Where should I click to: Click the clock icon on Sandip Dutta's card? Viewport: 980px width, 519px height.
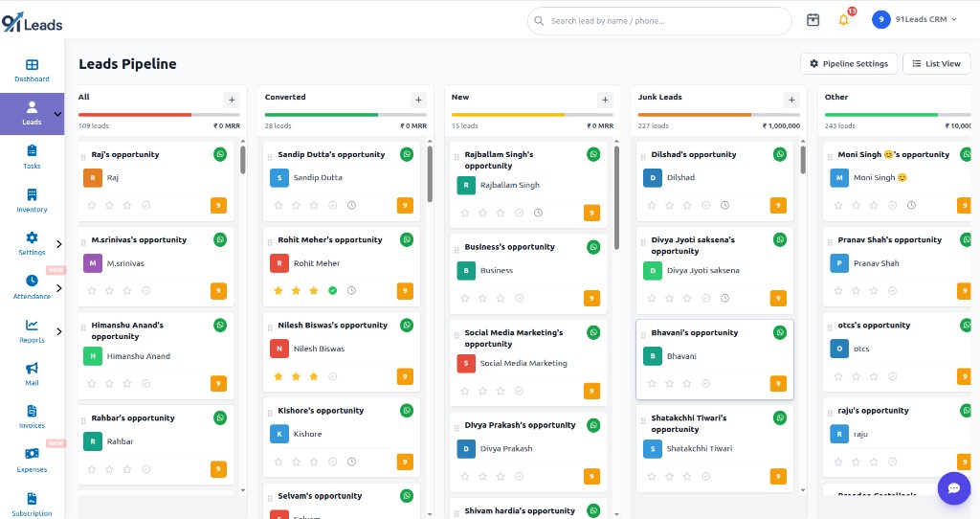pyautogui.click(x=352, y=205)
